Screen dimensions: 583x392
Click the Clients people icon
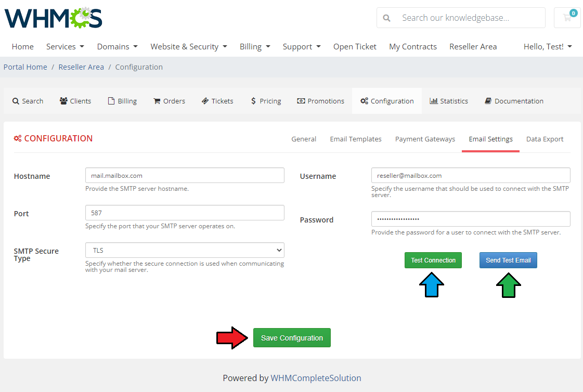pos(63,101)
